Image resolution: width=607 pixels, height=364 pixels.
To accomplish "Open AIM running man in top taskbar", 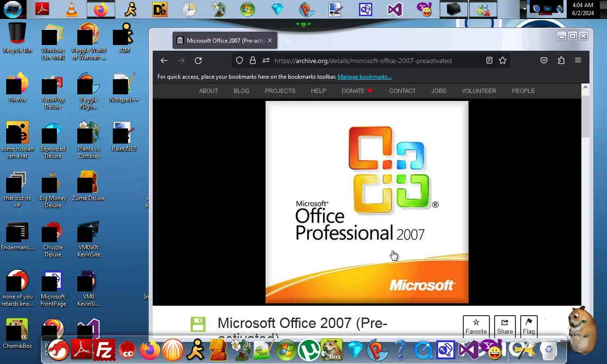I will [x=130, y=9].
